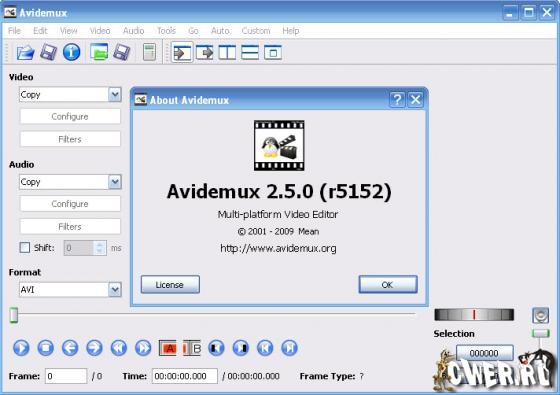Go to previous frame arrow button
This screenshot has width=560, height=395.
pos(70,348)
